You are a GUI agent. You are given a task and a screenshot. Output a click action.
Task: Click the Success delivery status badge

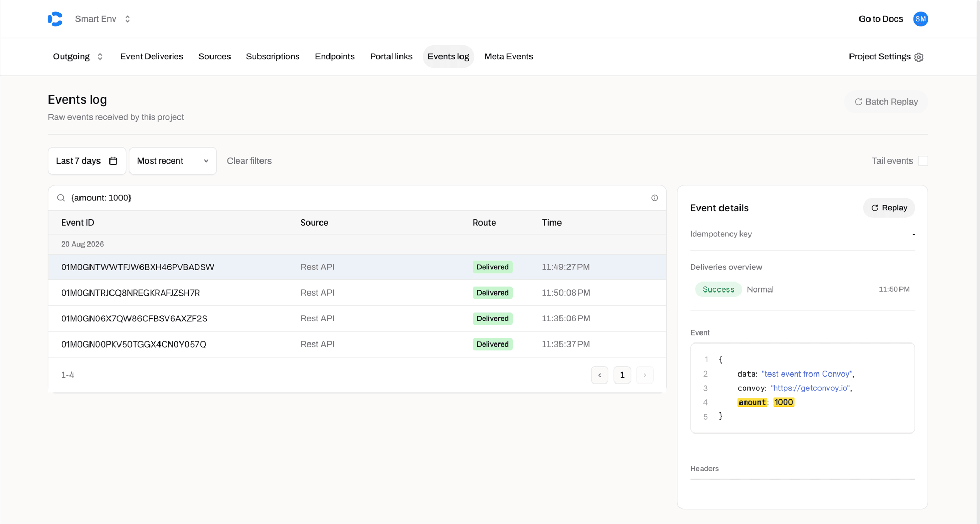(718, 289)
